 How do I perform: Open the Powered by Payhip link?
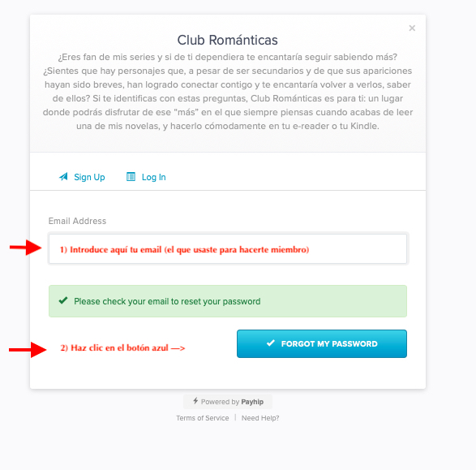coord(228,402)
